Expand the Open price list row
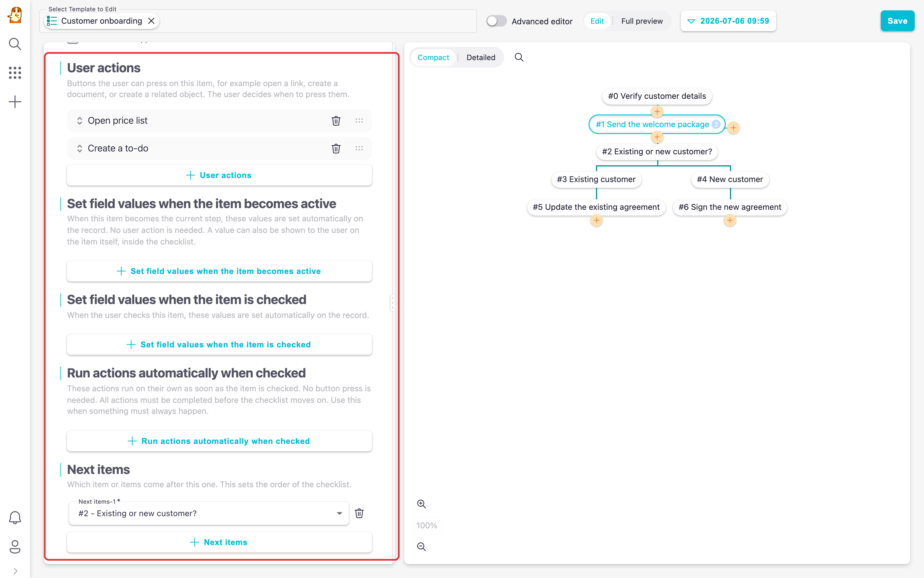924x578 pixels. (79, 121)
